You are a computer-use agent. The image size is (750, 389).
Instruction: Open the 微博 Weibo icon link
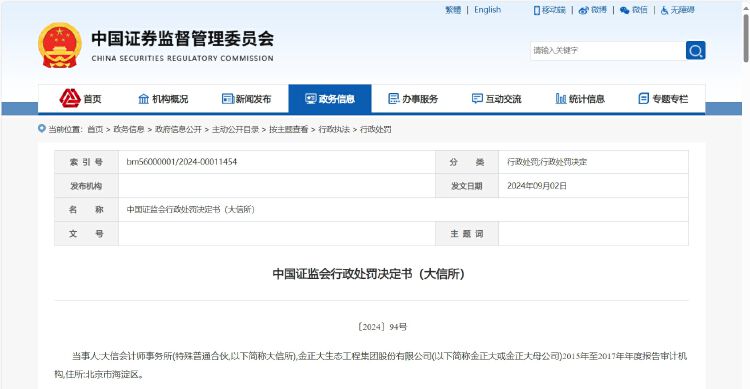pos(583,11)
